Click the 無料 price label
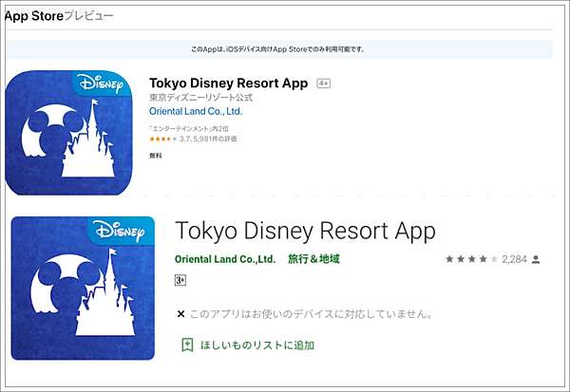This screenshot has width=570, height=392. [155, 156]
